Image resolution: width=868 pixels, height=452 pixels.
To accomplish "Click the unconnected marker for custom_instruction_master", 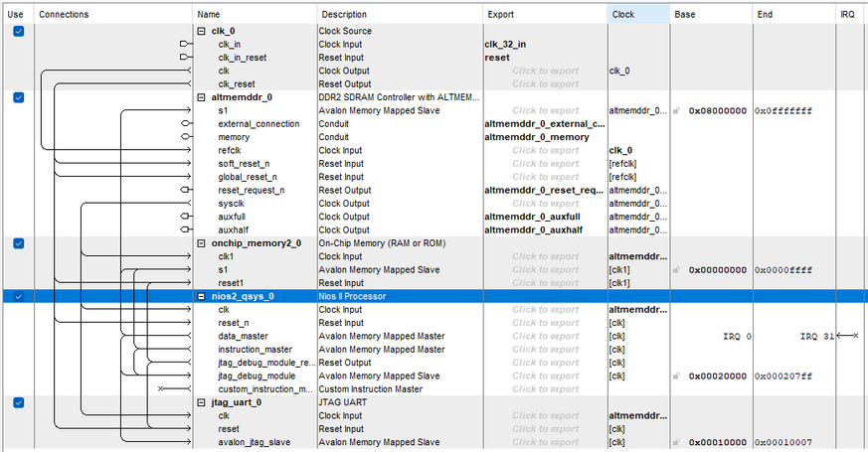I will [161, 389].
